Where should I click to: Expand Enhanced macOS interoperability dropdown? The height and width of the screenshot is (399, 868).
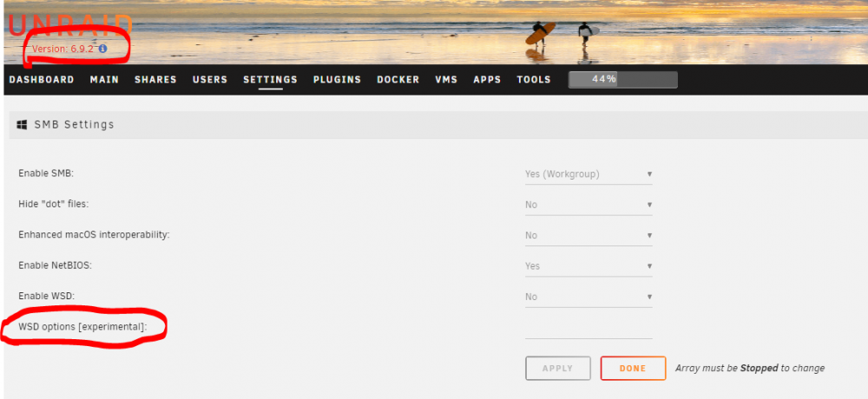[589, 236]
